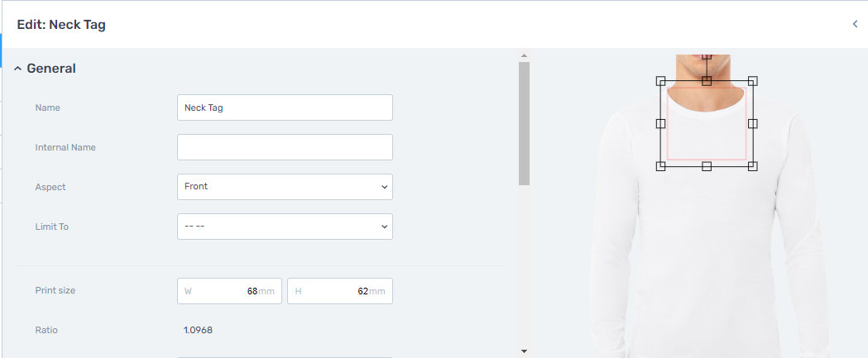The image size is (868, 358).
Task: Open the Aspect dropdown showing Front
Action: pyautogui.click(x=285, y=187)
